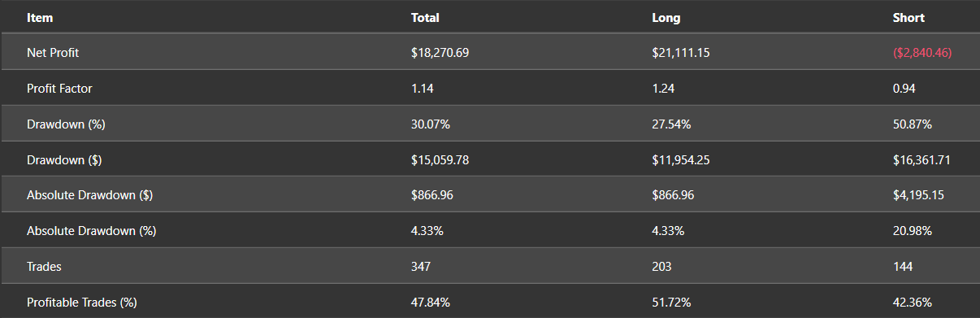Select the Drawdown ($) row label

[64, 160]
